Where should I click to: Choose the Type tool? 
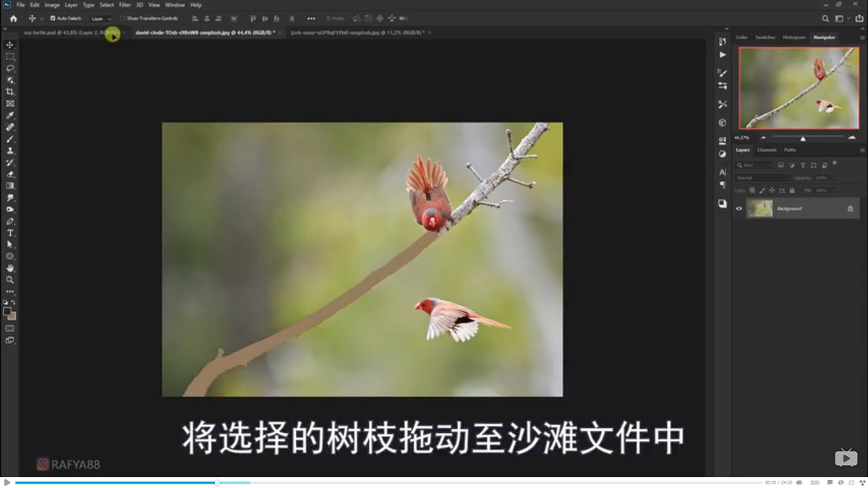pos(10,234)
